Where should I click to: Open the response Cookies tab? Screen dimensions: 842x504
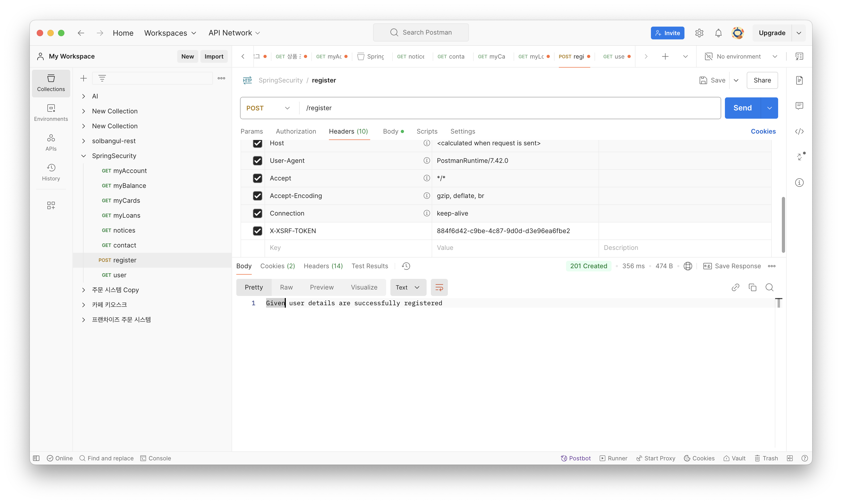tap(277, 266)
